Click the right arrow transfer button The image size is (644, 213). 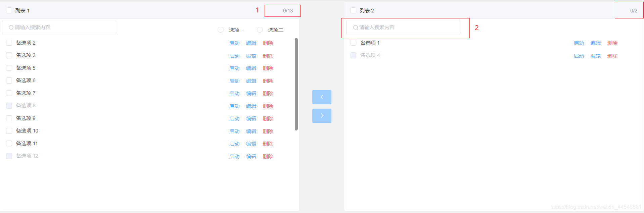click(x=322, y=116)
